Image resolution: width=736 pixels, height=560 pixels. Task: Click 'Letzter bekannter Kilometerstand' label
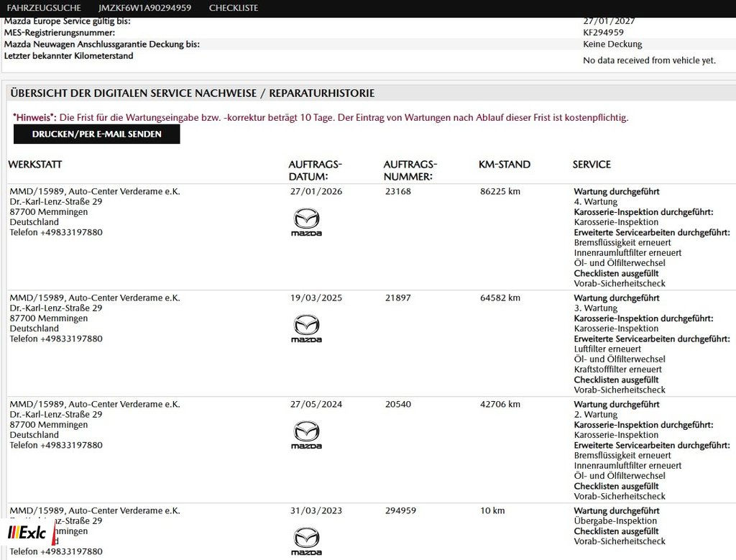pyautogui.click(x=68, y=56)
